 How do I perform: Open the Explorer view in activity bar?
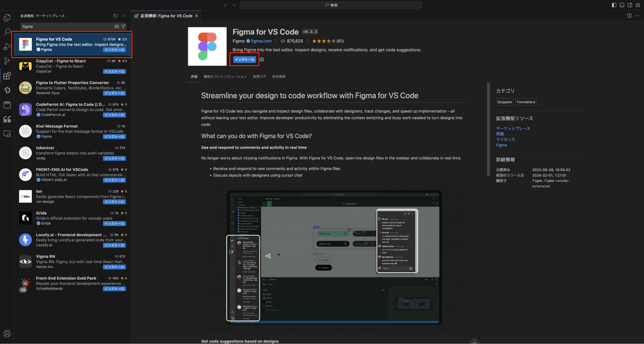7,18
